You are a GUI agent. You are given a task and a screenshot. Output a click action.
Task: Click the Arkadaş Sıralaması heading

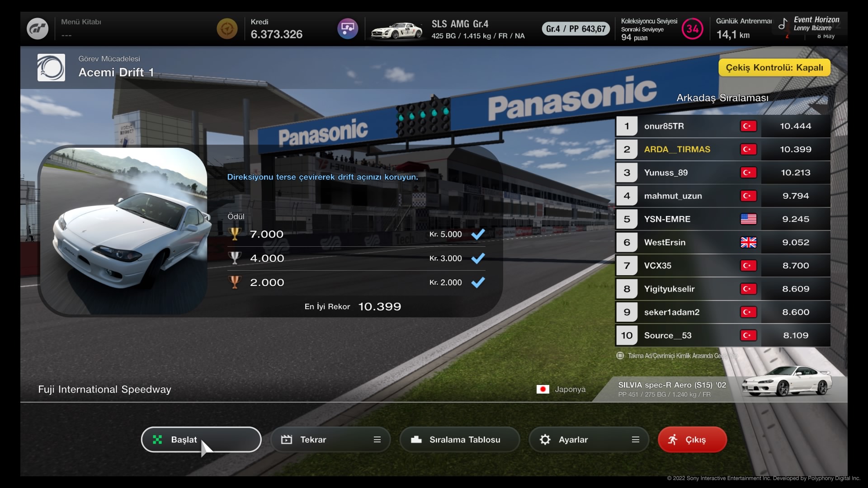click(722, 98)
